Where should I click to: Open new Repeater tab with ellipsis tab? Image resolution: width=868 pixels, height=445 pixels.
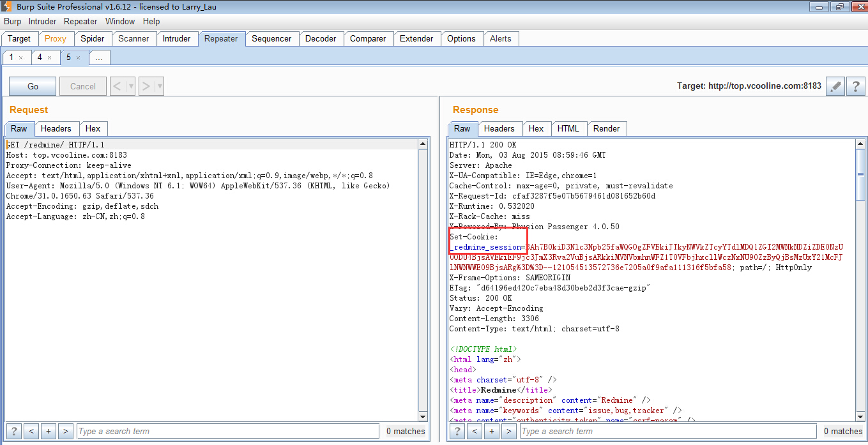pos(98,57)
